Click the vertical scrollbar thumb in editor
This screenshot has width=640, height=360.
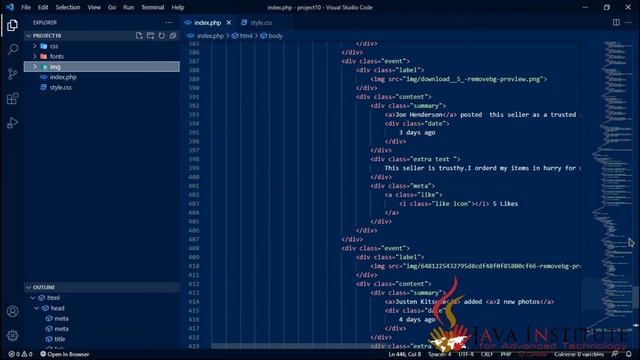(x=636, y=297)
